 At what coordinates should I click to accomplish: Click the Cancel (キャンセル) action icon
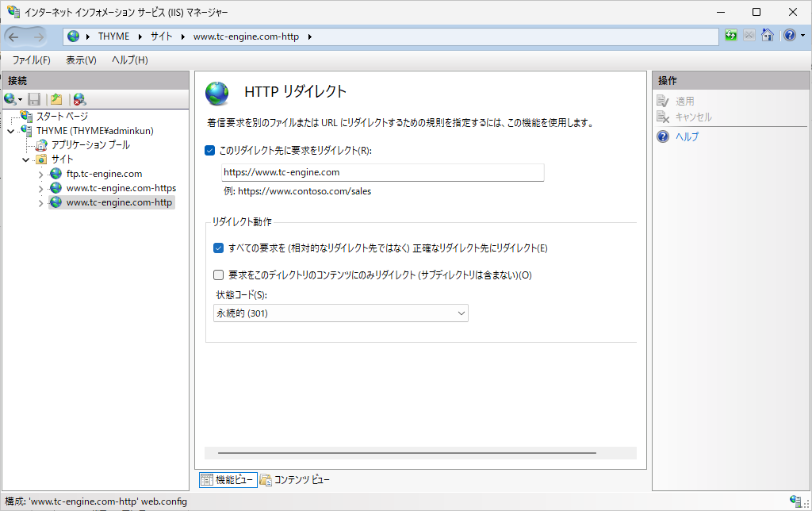(663, 117)
